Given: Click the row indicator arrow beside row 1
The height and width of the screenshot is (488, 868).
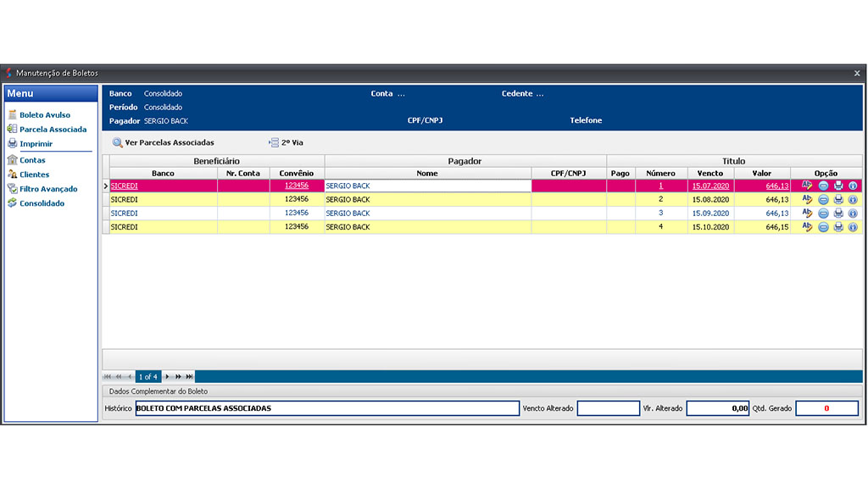Looking at the screenshot, I should click(106, 186).
